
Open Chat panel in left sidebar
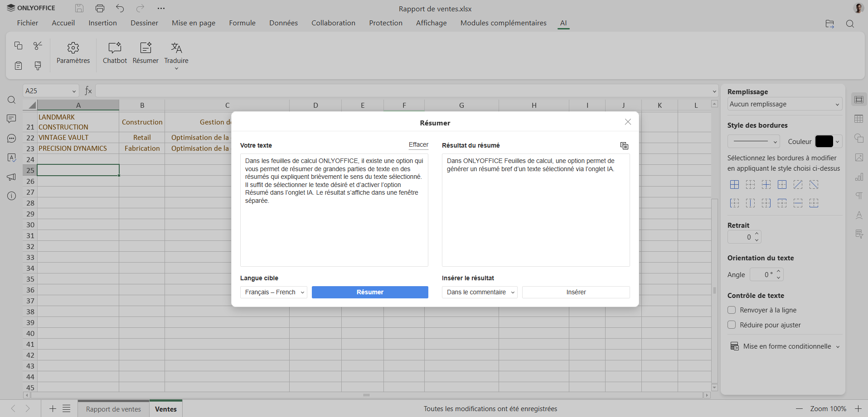12,139
